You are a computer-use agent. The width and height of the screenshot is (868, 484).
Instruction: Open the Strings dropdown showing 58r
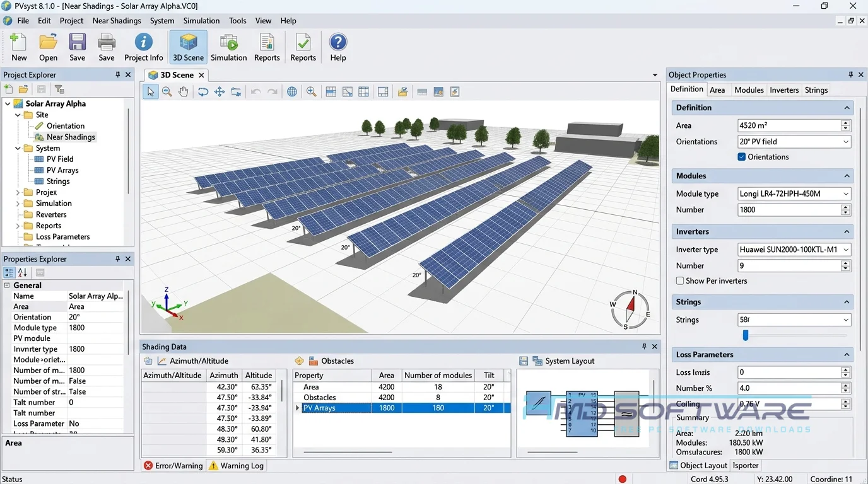tap(794, 320)
